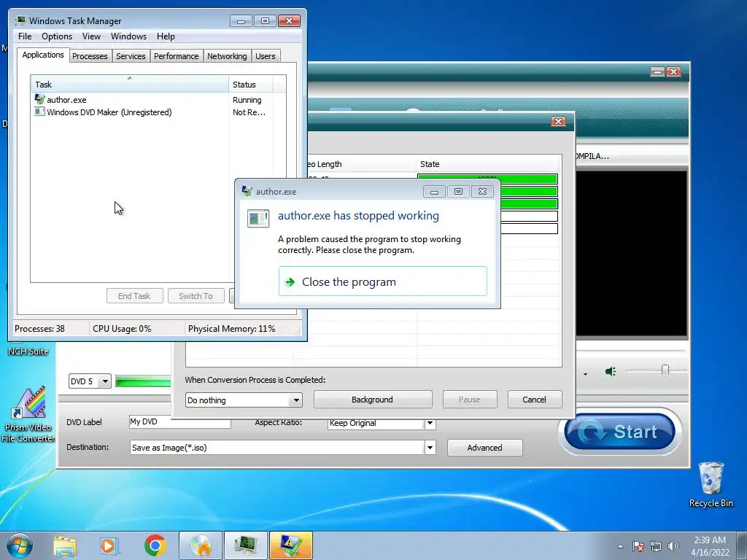Click the CPU Usage: 0% status entry
Screen dimensions: 747x560
coord(122,329)
